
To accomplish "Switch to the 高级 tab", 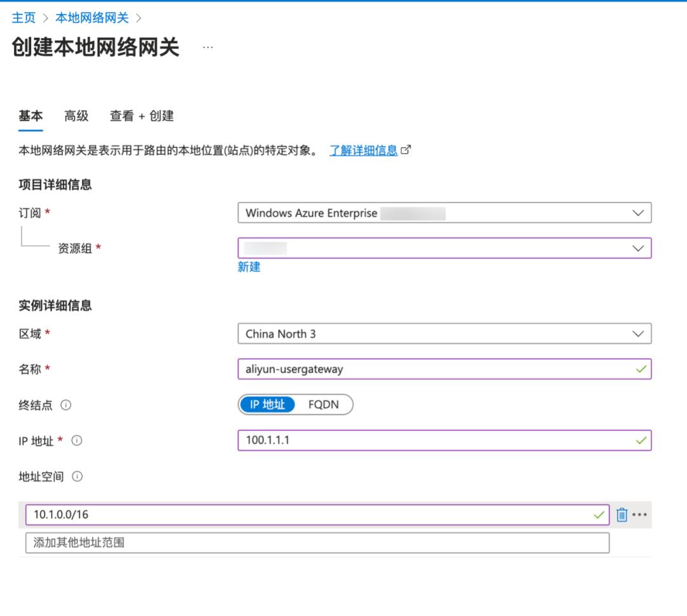I will tap(76, 116).
